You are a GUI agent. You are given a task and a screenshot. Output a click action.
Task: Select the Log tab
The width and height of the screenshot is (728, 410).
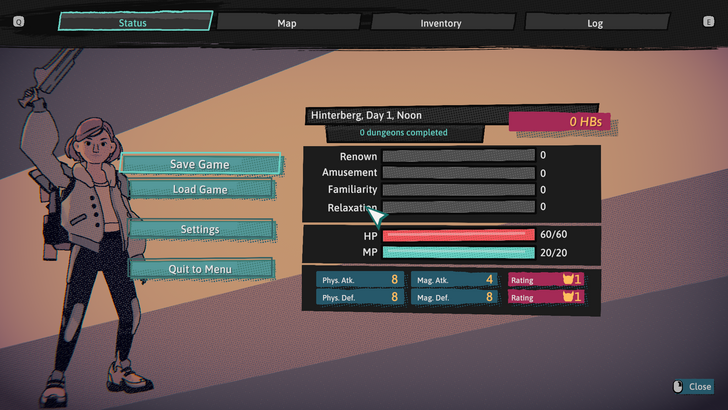pyautogui.click(x=595, y=22)
